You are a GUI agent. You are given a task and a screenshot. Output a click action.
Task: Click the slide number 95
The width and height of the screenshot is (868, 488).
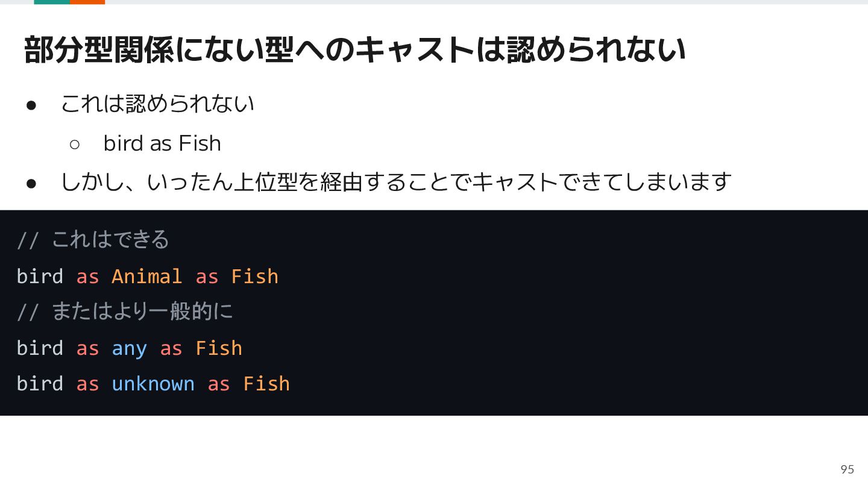[847, 469]
